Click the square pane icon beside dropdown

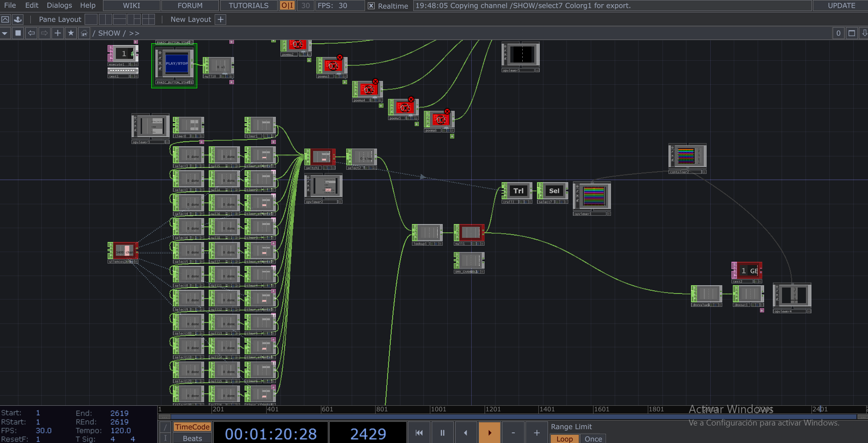click(x=18, y=33)
